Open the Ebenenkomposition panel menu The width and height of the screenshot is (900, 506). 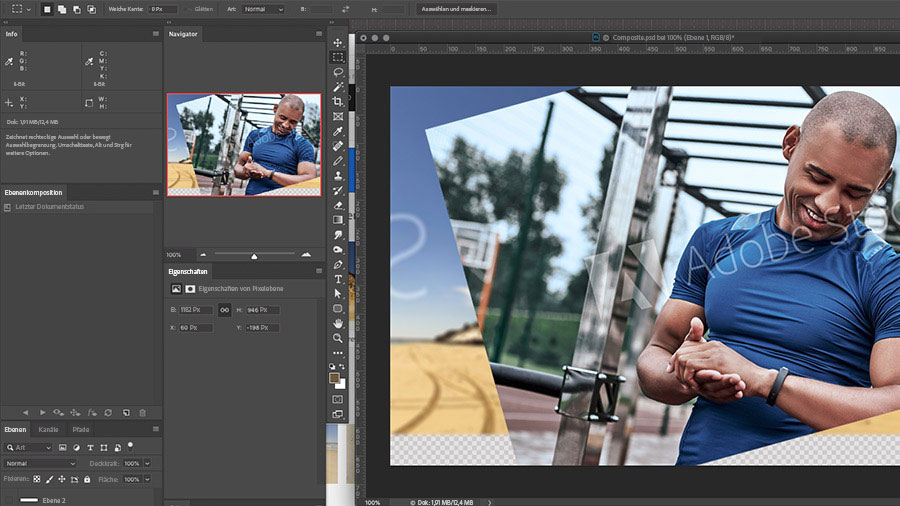click(156, 192)
